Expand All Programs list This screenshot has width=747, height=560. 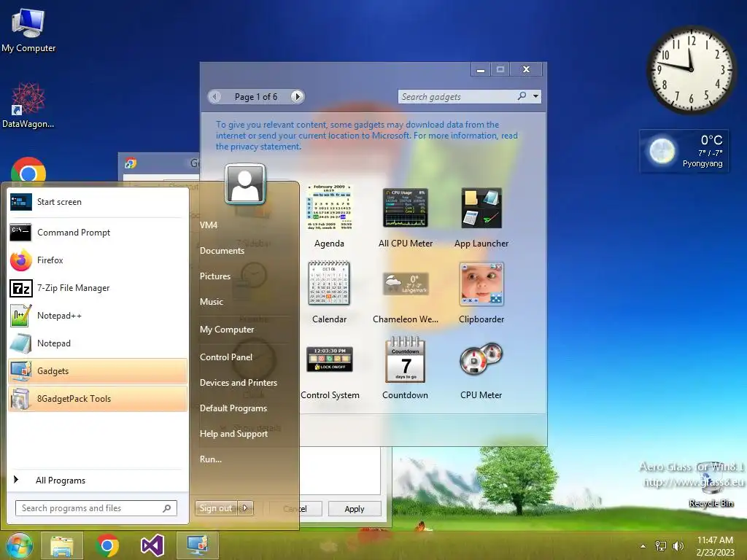pos(97,480)
